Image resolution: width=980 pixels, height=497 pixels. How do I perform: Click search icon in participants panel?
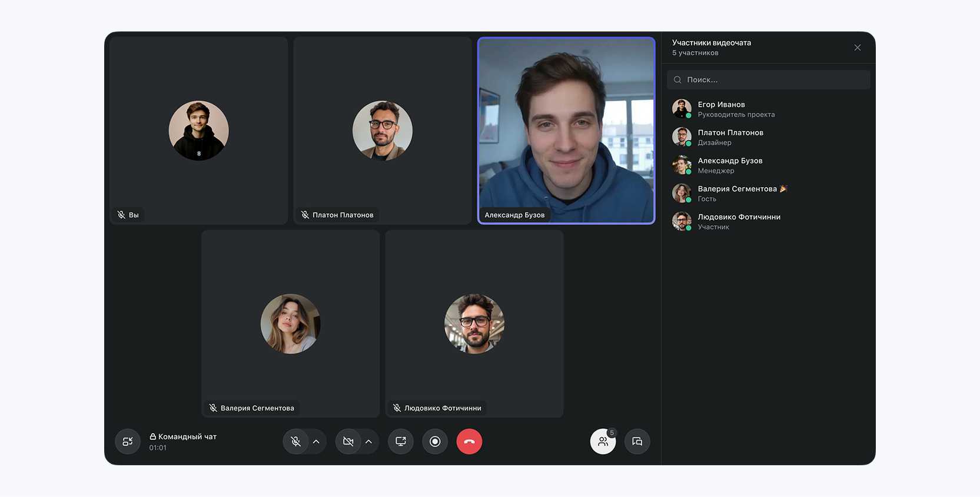tap(677, 80)
